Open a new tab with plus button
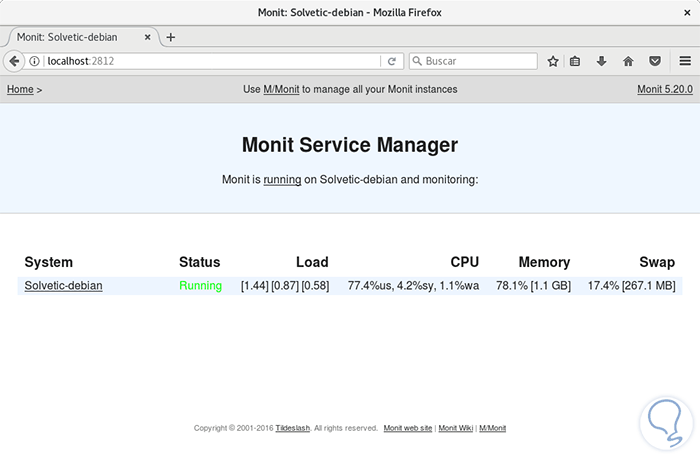The image size is (700, 456). pos(171,37)
